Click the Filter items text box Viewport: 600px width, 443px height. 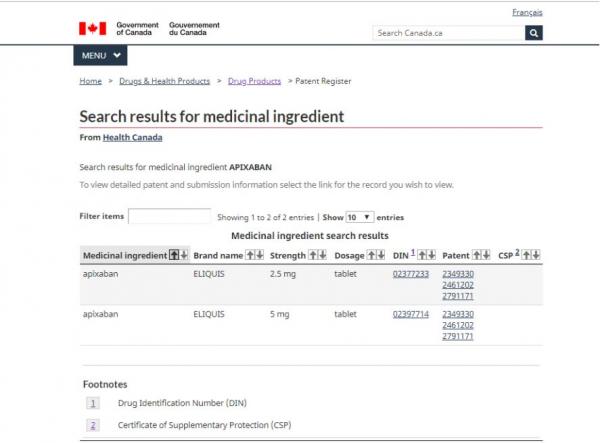pyautogui.click(x=170, y=216)
